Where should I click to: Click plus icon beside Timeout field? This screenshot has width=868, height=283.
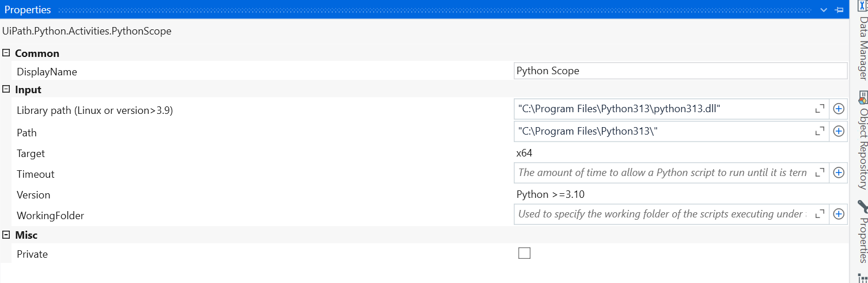(x=839, y=173)
